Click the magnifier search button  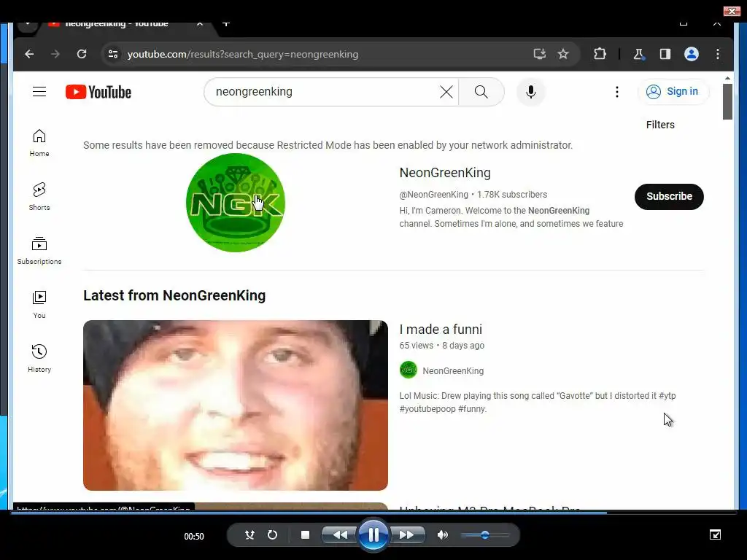(x=481, y=92)
